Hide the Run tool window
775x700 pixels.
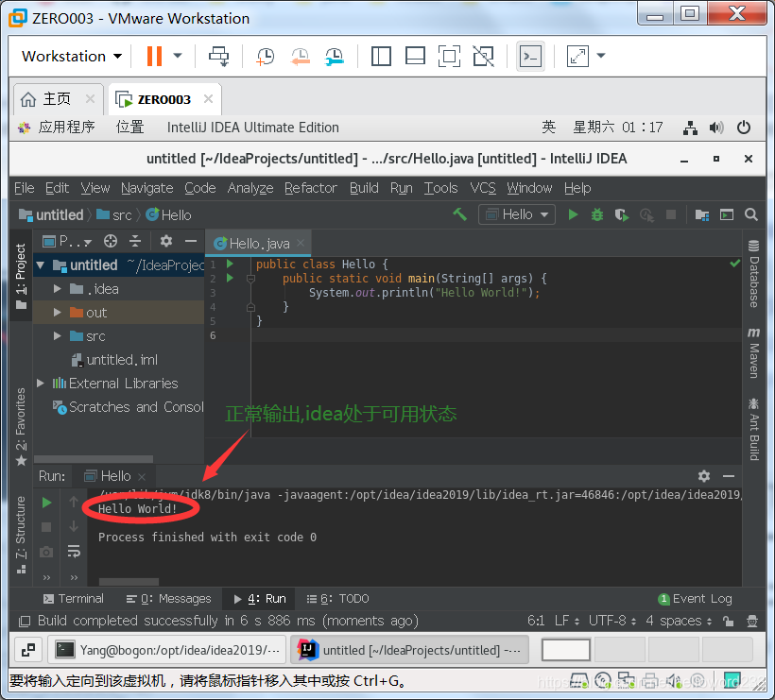click(728, 476)
